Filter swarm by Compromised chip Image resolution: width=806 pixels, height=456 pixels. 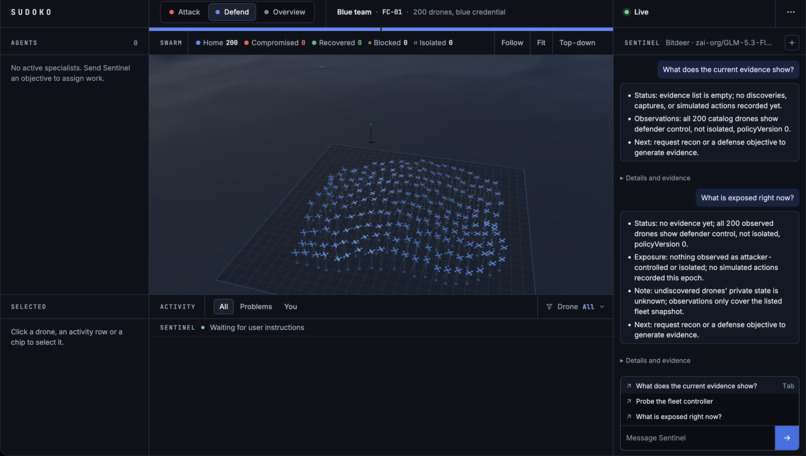click(274, 43)
